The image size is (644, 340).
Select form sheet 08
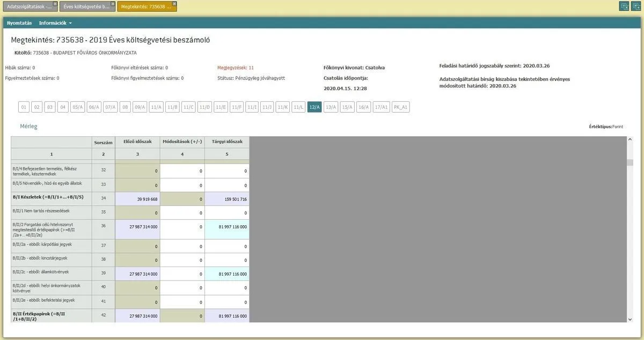click(125, 107)
